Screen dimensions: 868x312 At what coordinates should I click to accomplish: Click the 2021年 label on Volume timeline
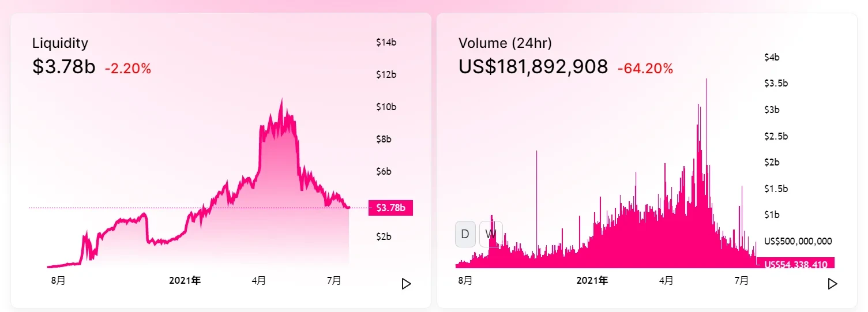(x=592, y=281)
